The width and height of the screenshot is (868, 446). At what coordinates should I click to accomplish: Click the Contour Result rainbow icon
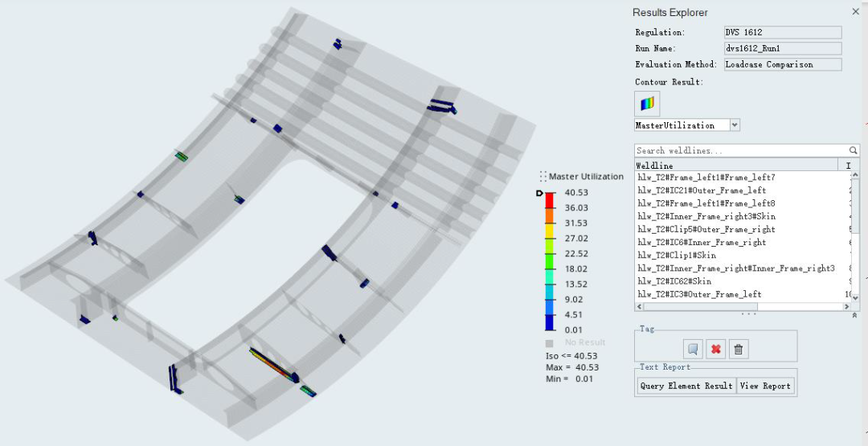pyautogui.click(x=647, y=104)
